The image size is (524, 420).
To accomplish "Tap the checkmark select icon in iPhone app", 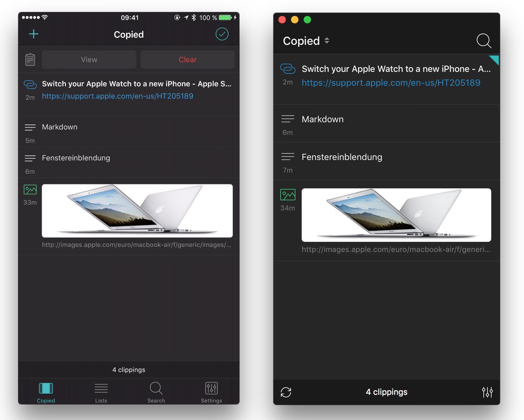I will 222,34.
